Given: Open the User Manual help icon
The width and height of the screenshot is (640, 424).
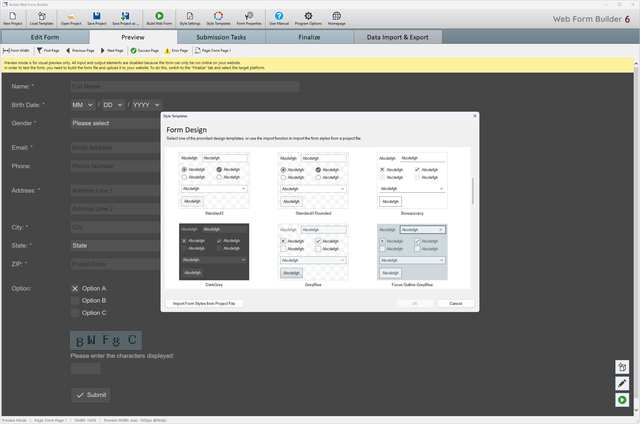Looking at the screenshot, I should [279, 18].
